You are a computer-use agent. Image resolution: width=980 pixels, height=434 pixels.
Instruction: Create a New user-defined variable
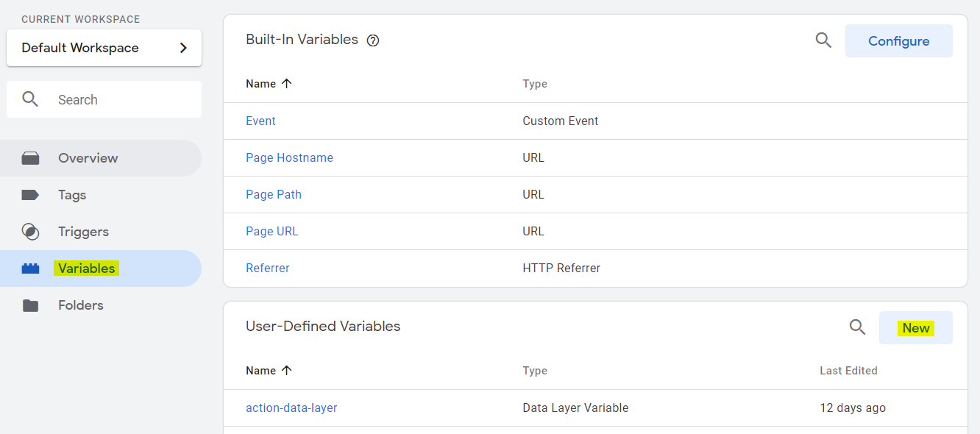915,328
